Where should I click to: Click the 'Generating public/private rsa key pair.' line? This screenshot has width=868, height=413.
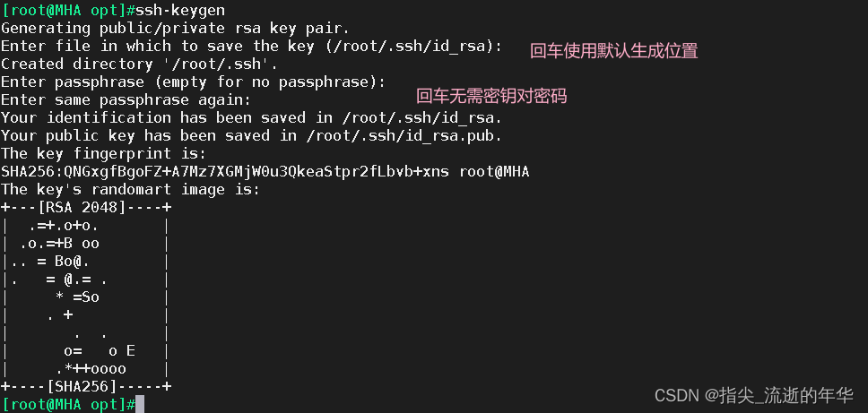click(x=176, y=28)
